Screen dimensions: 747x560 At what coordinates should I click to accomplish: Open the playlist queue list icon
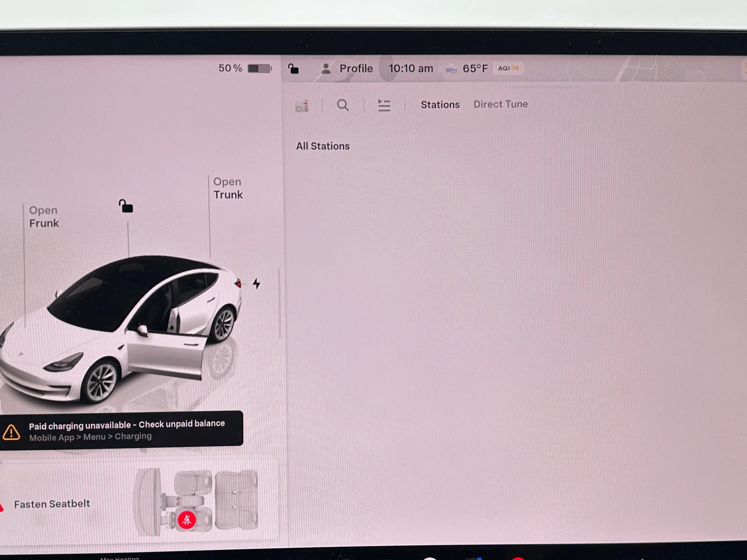tap(384, 105)
